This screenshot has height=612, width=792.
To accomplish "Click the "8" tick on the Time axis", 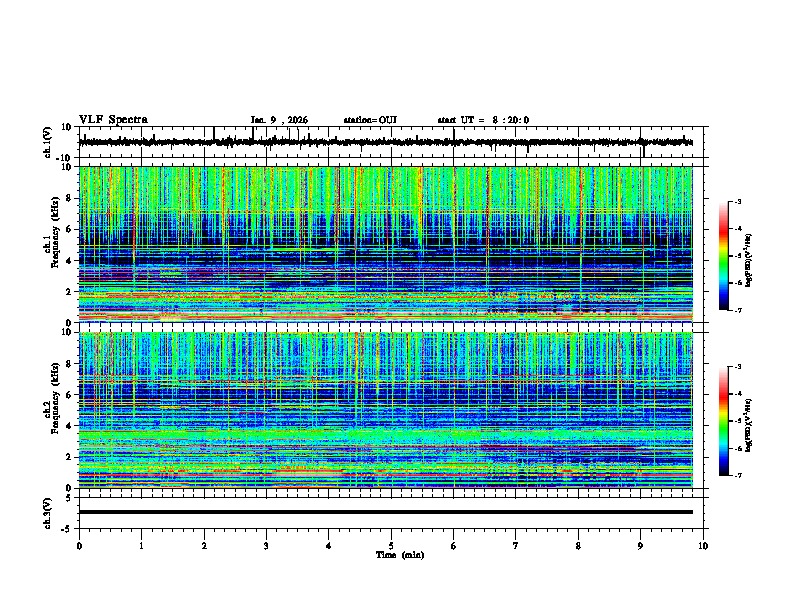I will pyautogui.click(x=578, y=546).
